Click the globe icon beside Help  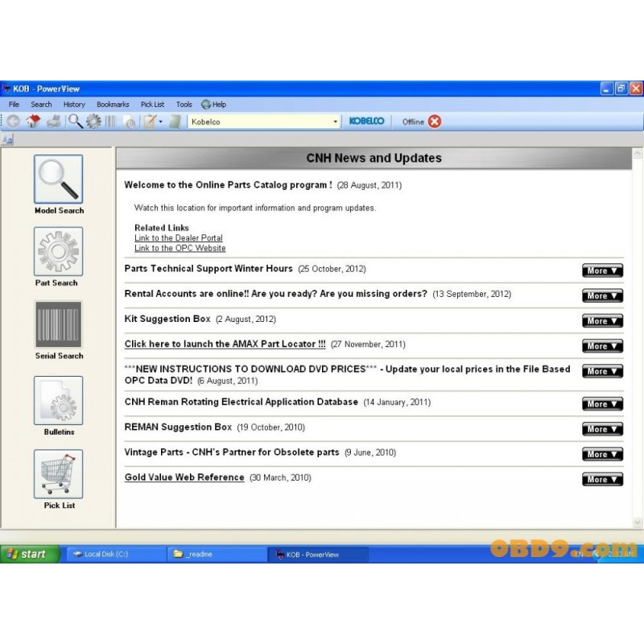tap(206, 105)
